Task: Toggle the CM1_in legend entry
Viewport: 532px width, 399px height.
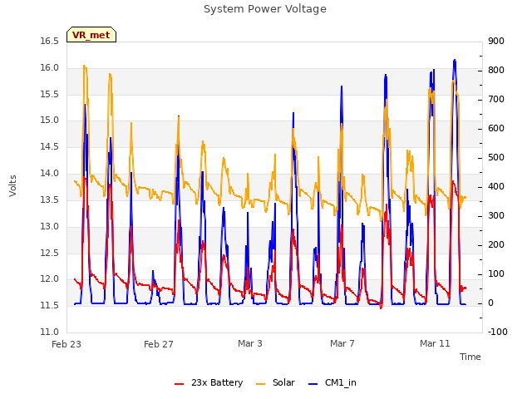Action: [332, 382]
